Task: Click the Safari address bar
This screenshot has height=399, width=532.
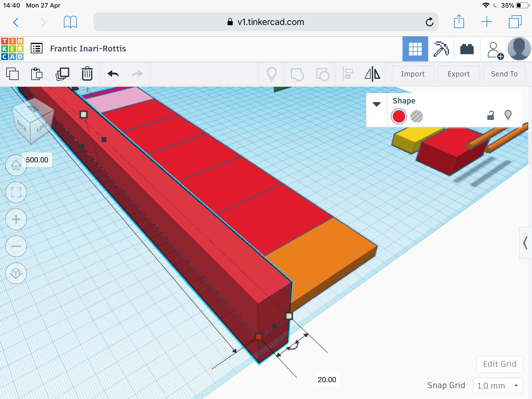Action: 266,22
